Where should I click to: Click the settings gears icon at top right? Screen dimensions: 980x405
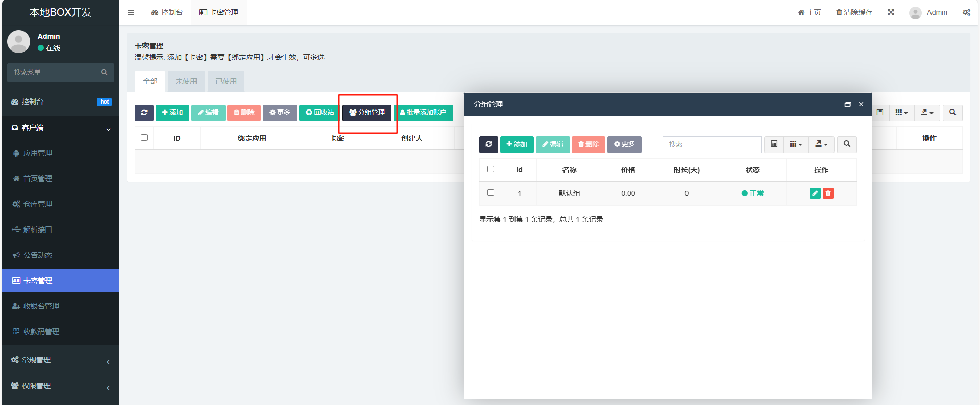[x=966, y=12]
